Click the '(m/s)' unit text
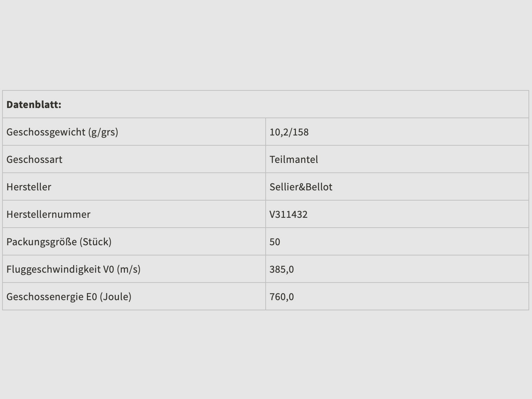Screen dimensions: 532x399 (129, 269)
